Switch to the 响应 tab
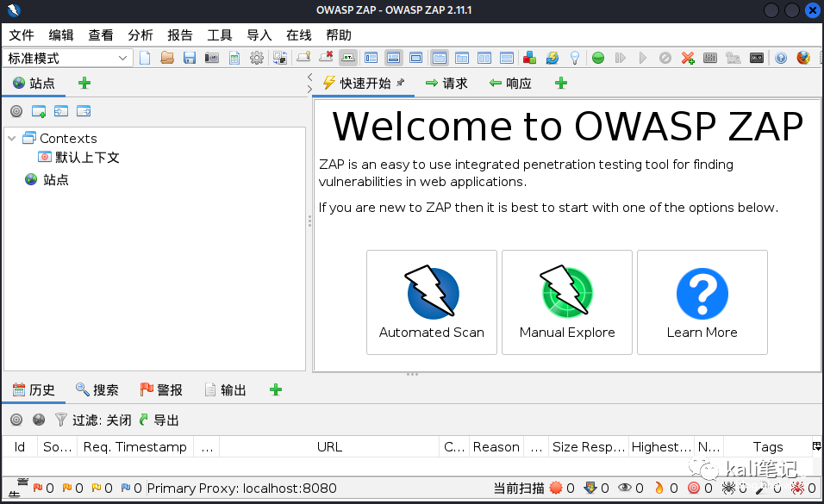 pos(510,83)
